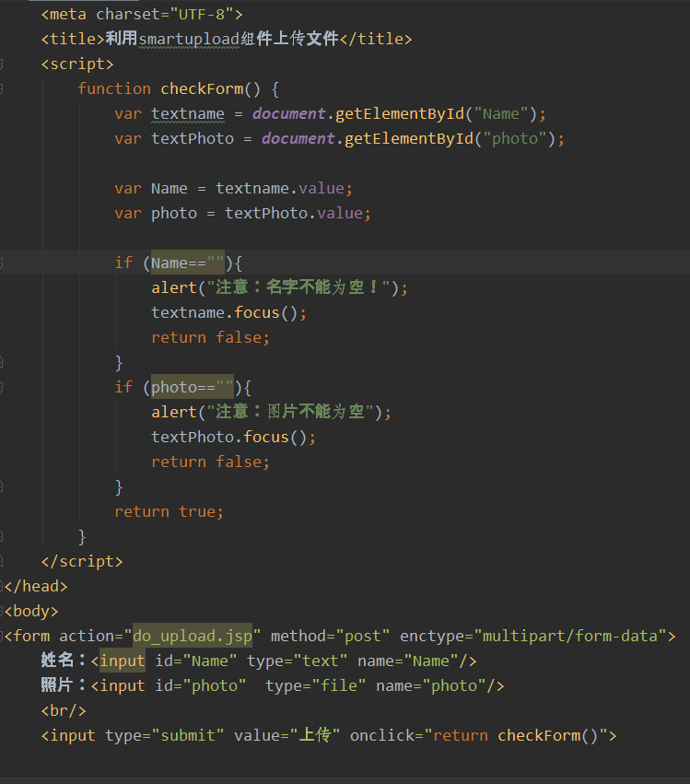Image resolution: width=690 pixels, height=784 pixels.
Task: Click the underlined variable textname in its declaration
Action: 188,114
